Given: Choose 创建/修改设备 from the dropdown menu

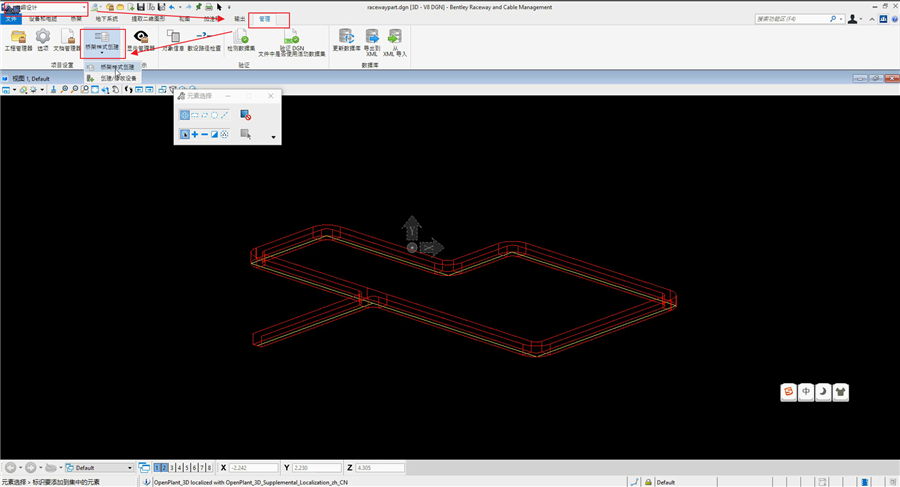Looking at the screenshot, I should (x=118, y=77).
